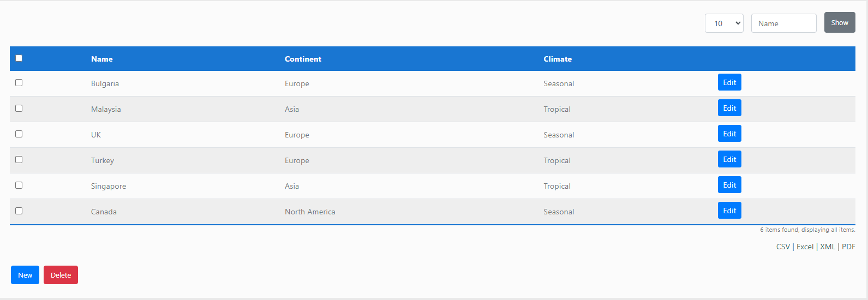Open Edit for the UK row
Screen dimensions: 868x300
(729, 134)
